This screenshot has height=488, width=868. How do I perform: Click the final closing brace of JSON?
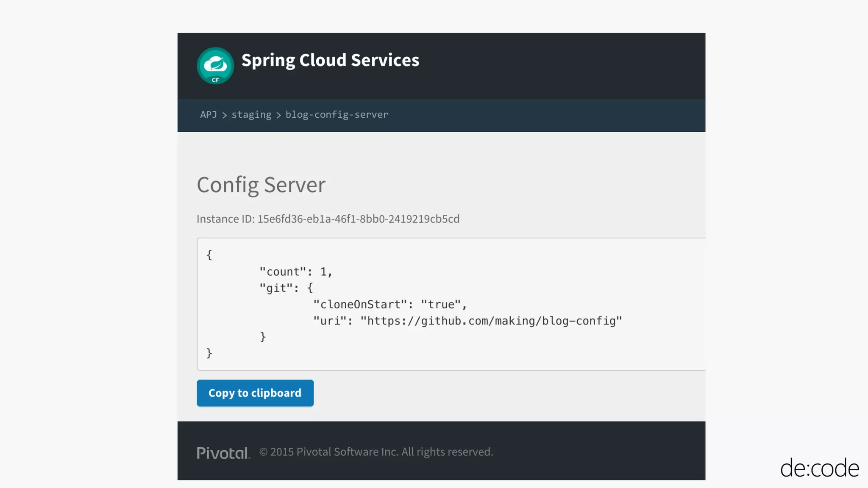tap(209, 353)
